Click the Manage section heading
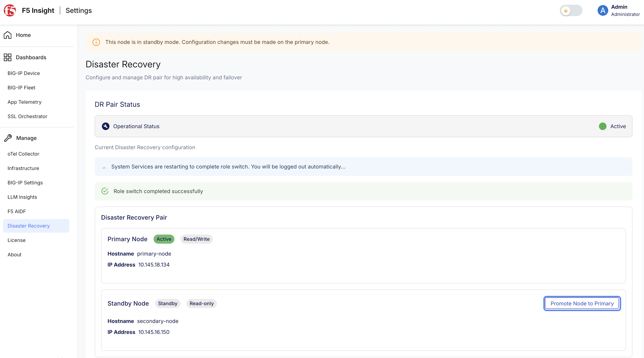The image size is (644, 358). [26, 138]
